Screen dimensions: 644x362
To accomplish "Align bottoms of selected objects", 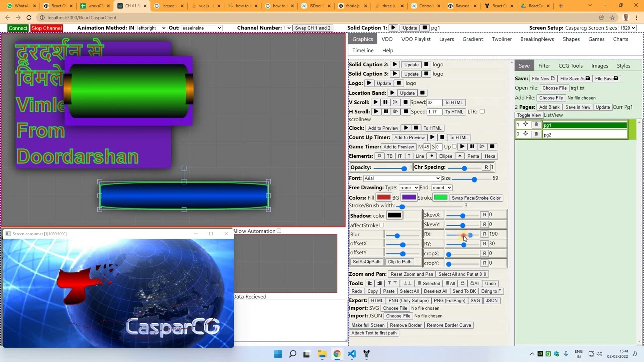I will point(407,283).
